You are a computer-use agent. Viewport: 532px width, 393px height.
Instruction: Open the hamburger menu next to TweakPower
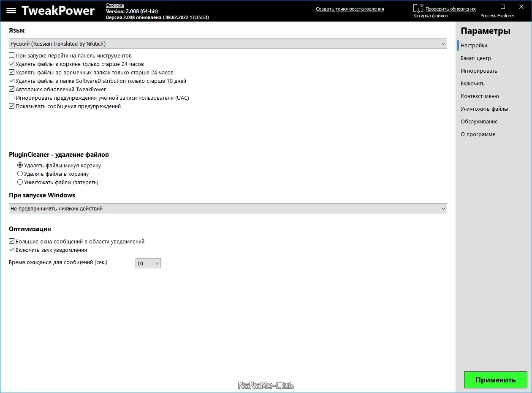click(11, 11)
